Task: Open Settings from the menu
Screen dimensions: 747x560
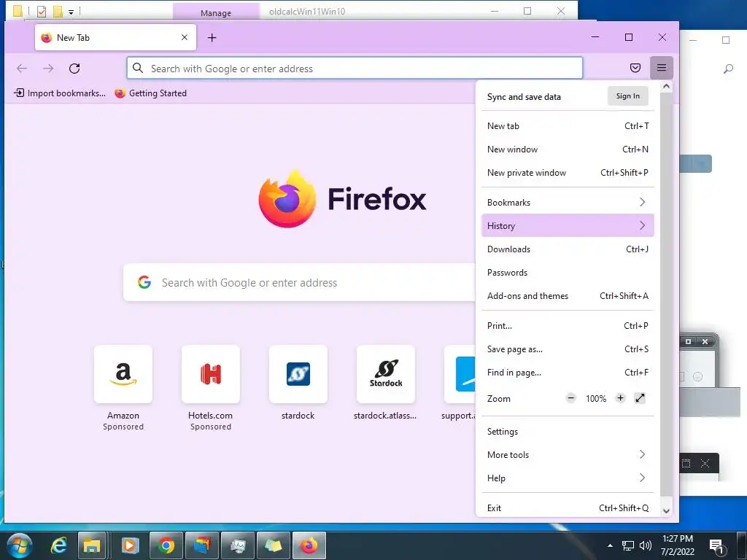Action: 568,432
